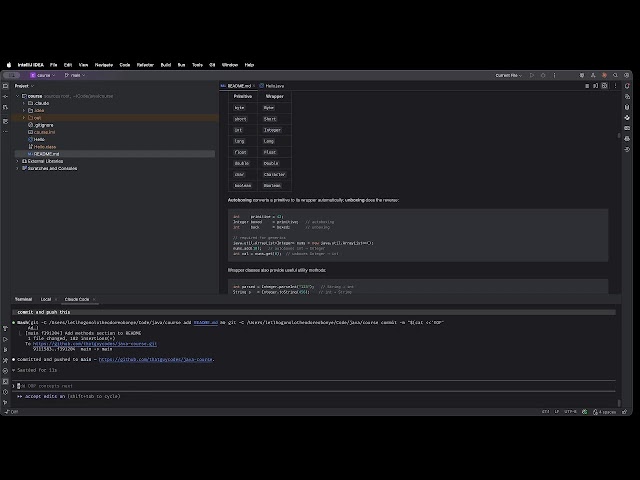Select the Claude Code terminal tab
The width and height of the screenshot is (640, 480).
[77, 300]
